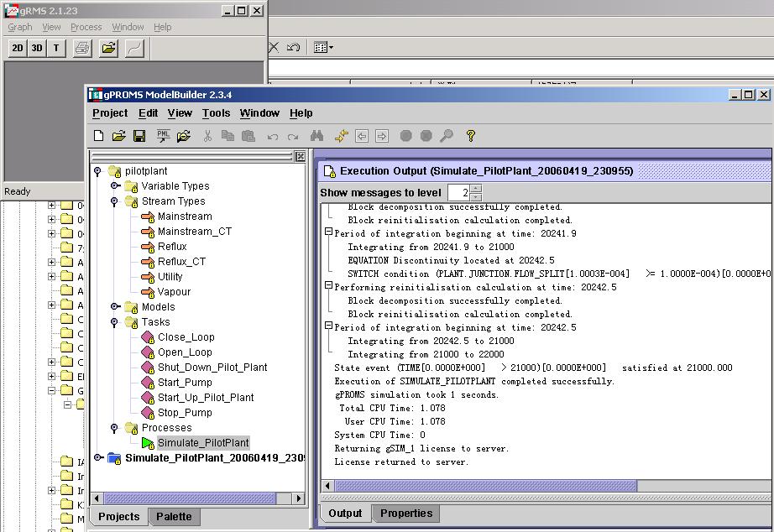Screen dimensions: 774x532
Task: Click the Redo arrow in gPROMS toolbar
Action: tap(293, 137)
